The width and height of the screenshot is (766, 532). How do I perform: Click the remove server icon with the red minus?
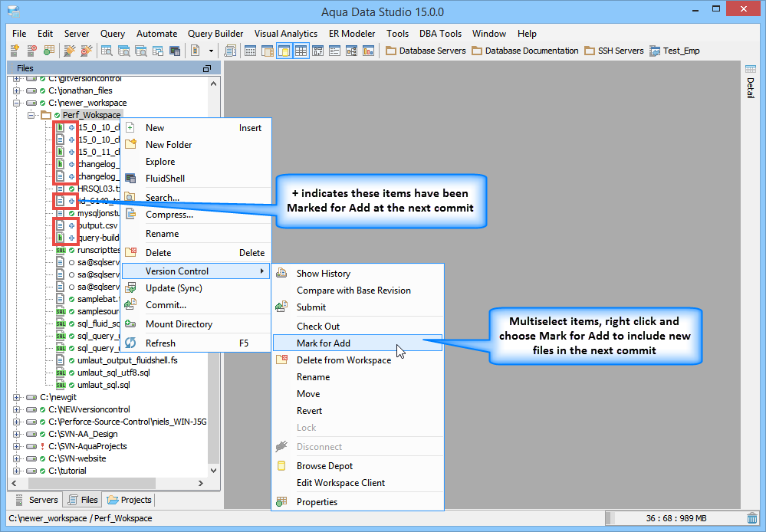click(31, 51)
